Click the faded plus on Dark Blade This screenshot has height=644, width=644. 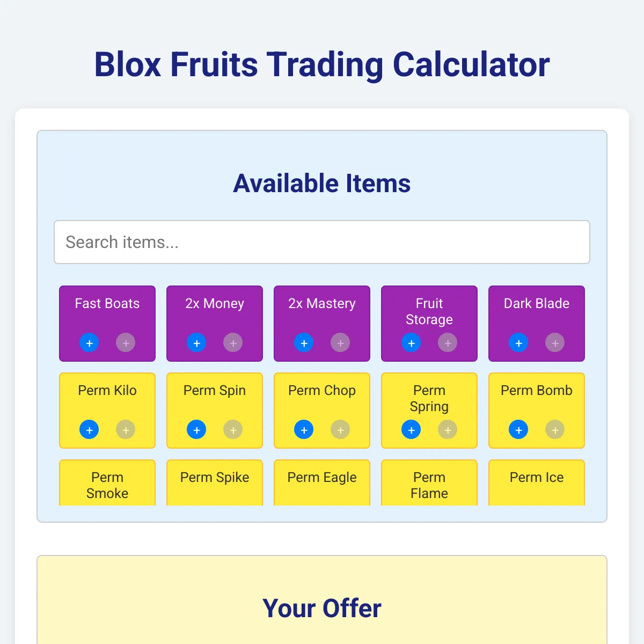point(555,342)
